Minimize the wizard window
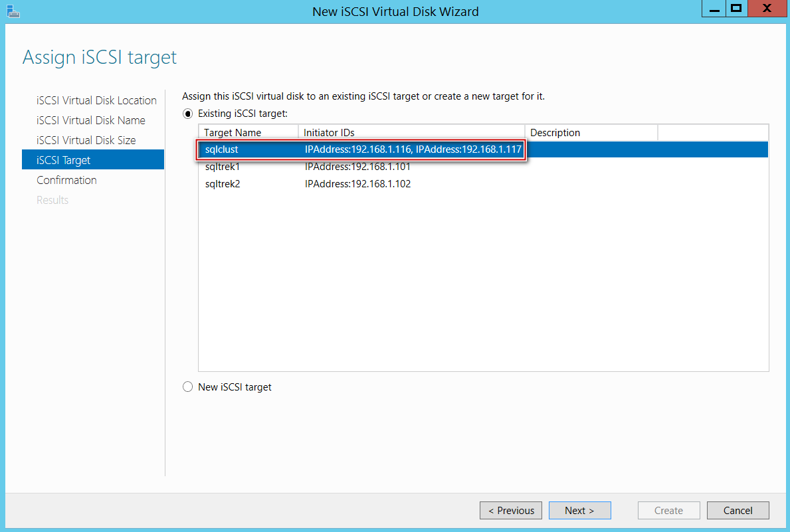This screenshot has width=790, height=532. (715, 9)
